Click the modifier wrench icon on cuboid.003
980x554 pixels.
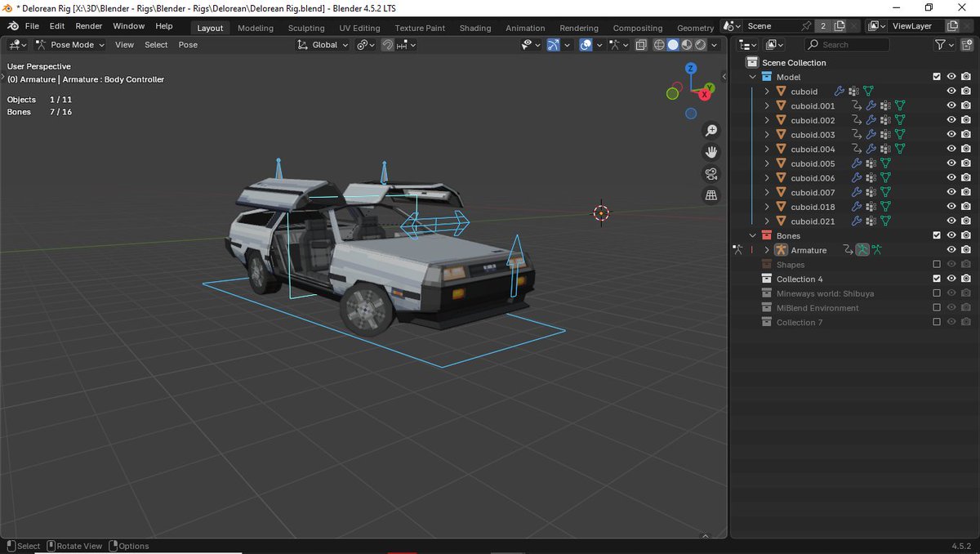point(871,135)
